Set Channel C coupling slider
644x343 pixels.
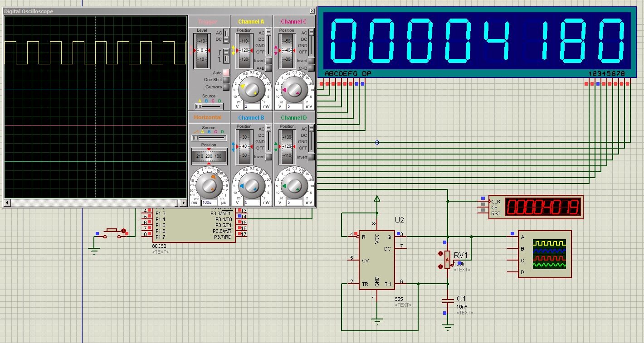pyautogui.click(x=311, y=42)
